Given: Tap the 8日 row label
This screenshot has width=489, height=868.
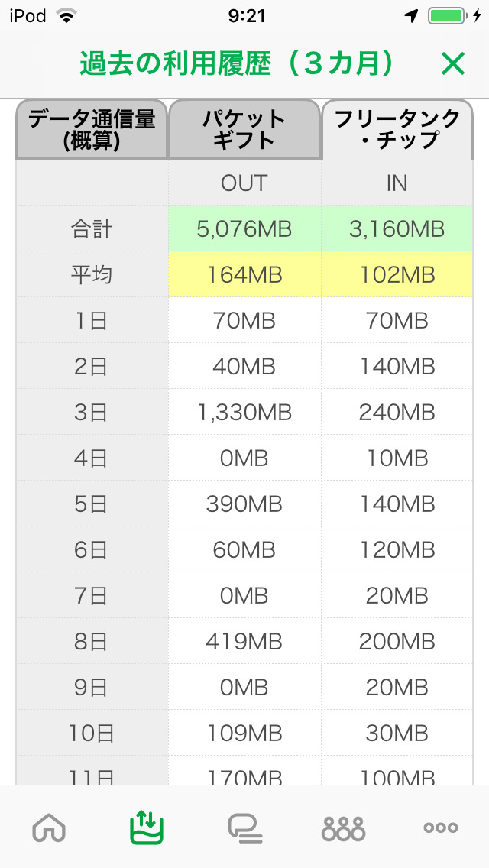Looking at the screenshot, I should click(92, 641).
